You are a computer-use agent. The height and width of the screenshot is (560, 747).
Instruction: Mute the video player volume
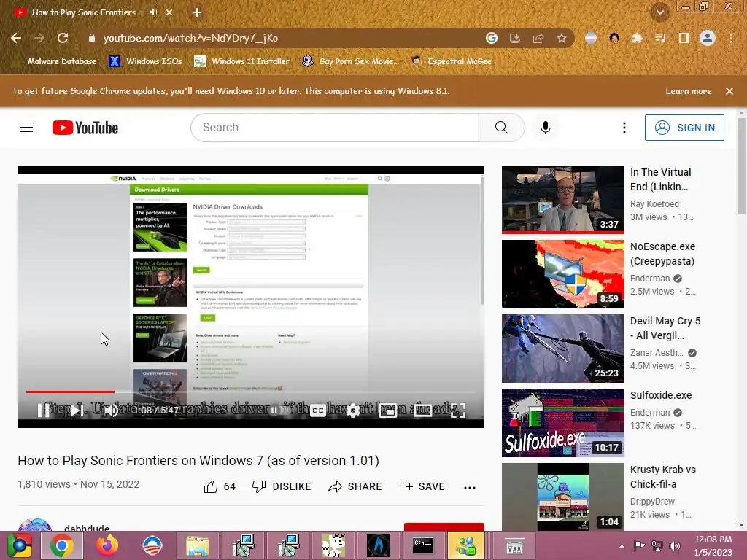click(x=111, y=410)
